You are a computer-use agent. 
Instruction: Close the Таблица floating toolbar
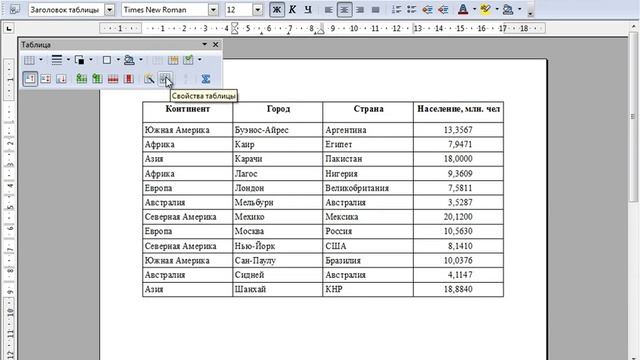tap(216, 44)
